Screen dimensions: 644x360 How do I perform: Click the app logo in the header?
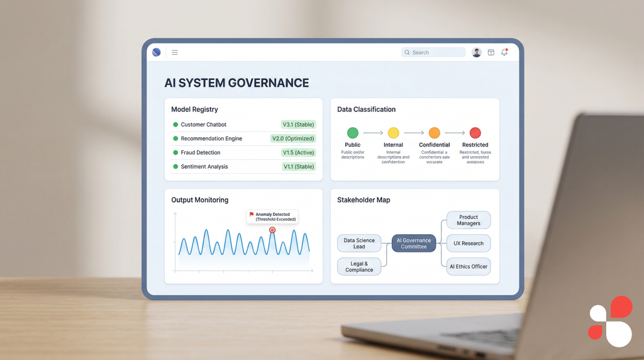tap(156, 52)
